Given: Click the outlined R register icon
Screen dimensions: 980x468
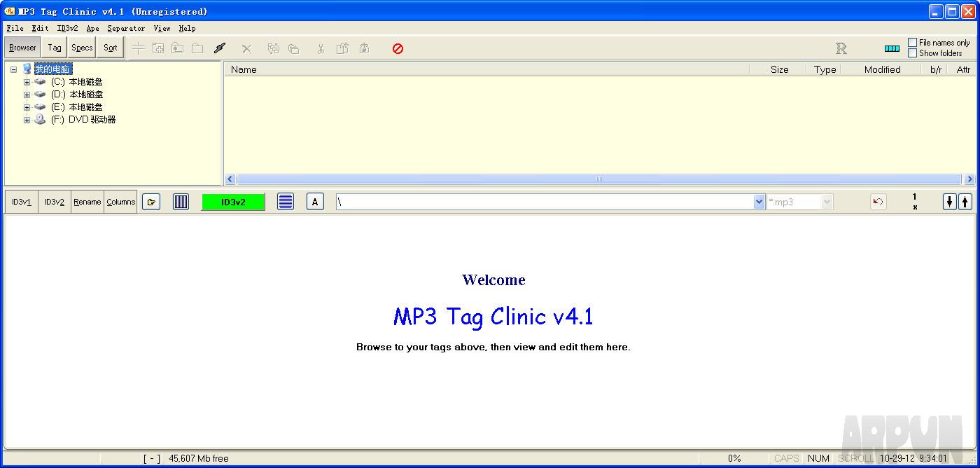Looking at the screenshot, I should tap(841, 48).
